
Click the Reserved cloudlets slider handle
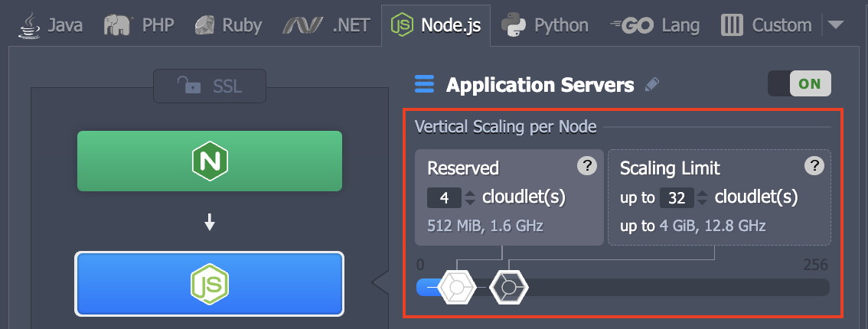point(457,288)
